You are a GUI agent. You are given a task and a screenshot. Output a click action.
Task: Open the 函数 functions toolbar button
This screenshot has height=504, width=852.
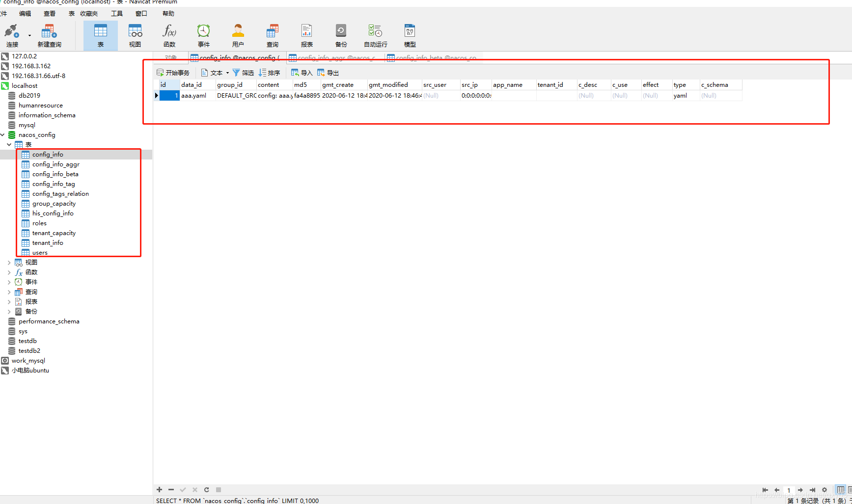tap(169, 36)
